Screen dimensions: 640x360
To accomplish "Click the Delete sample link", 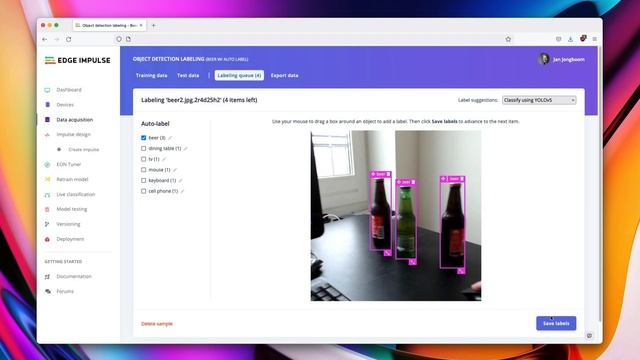I will pyautogui.click(x=157, y=324).
